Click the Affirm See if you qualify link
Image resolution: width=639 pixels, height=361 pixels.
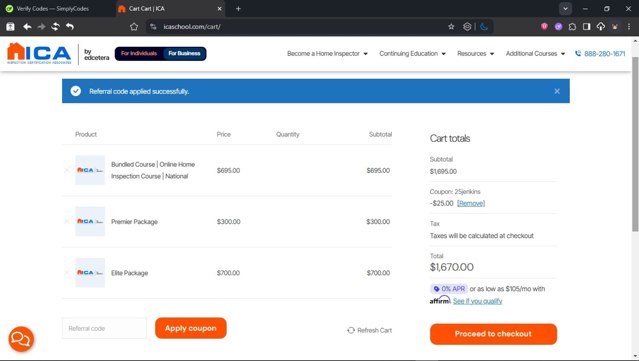[478, 301]
